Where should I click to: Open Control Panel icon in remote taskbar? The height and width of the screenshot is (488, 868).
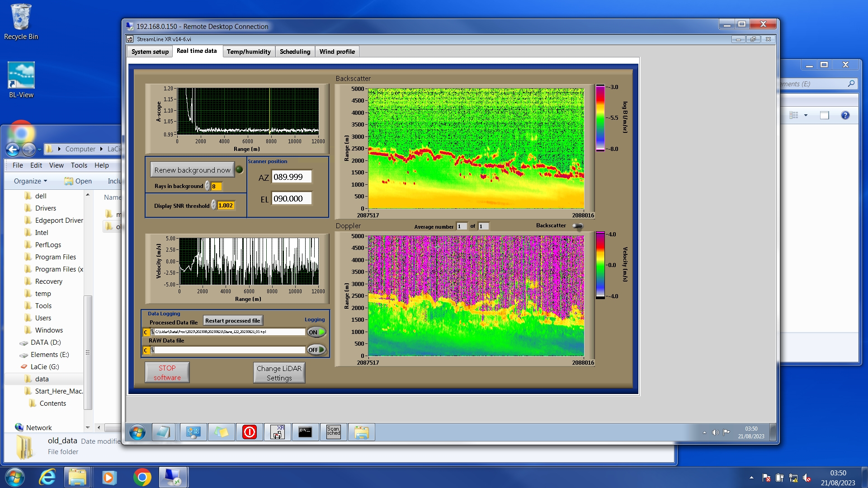(x=193, y=432)
